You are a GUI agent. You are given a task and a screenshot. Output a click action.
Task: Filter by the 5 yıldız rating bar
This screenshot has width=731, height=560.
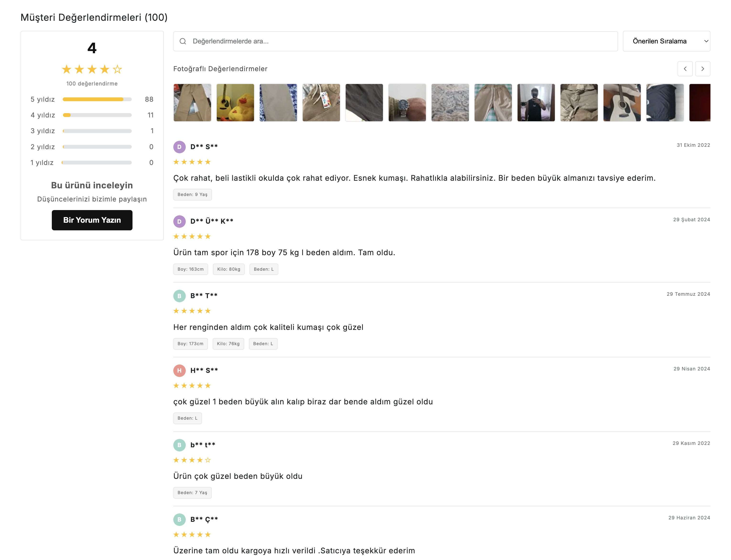point(97,99)
